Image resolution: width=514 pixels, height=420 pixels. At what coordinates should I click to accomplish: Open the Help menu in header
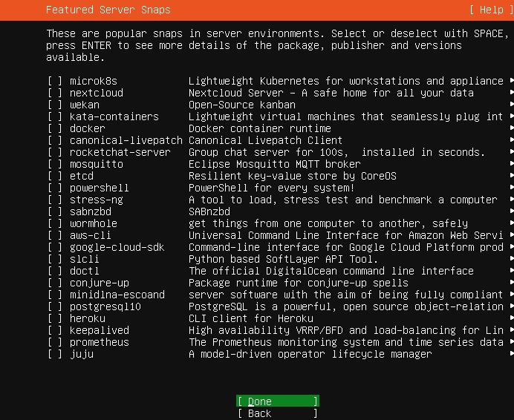[x=492, y=10]
